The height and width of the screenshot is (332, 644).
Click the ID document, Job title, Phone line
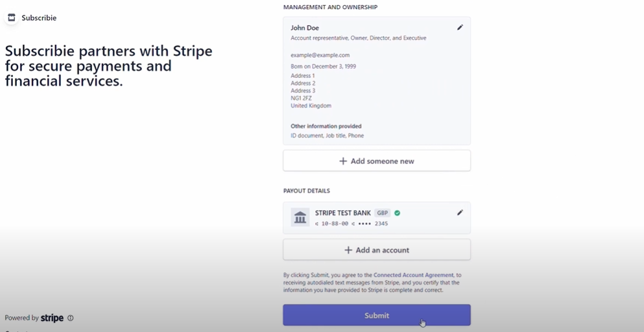pos(328,136)
